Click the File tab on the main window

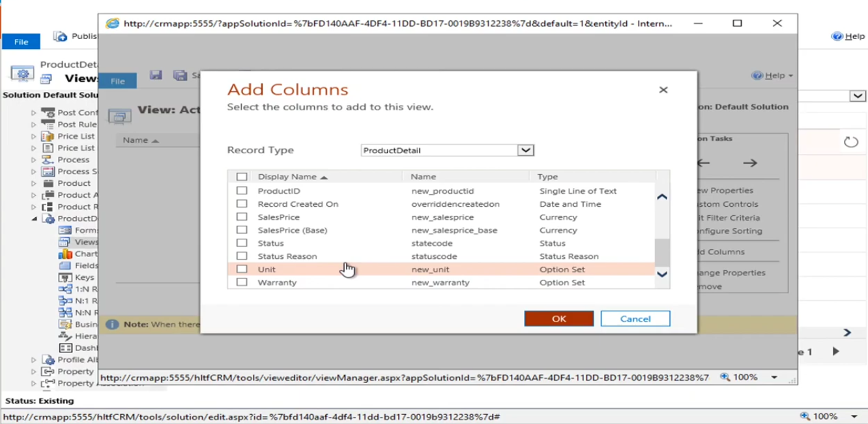click(x=21, y=41)
